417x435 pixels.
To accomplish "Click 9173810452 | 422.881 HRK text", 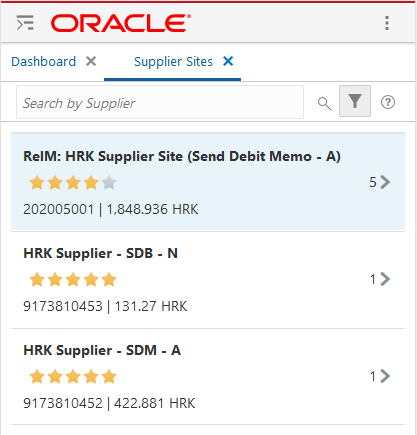I will pos(109,403).
